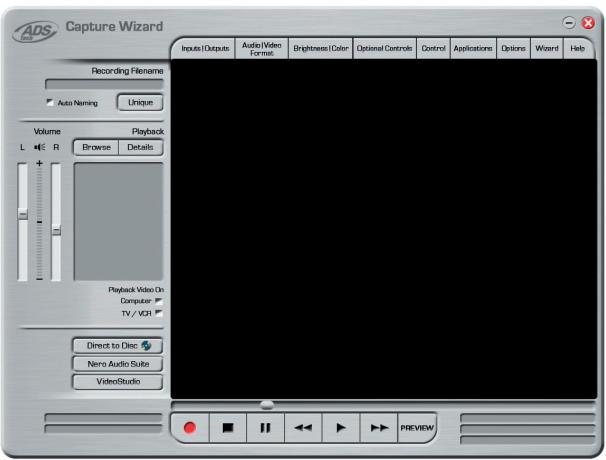Image resolution: width=606 pixels, height=460 pixels.
Task: Enable the Auto Naming checkbox
Action: pos(50,102)
